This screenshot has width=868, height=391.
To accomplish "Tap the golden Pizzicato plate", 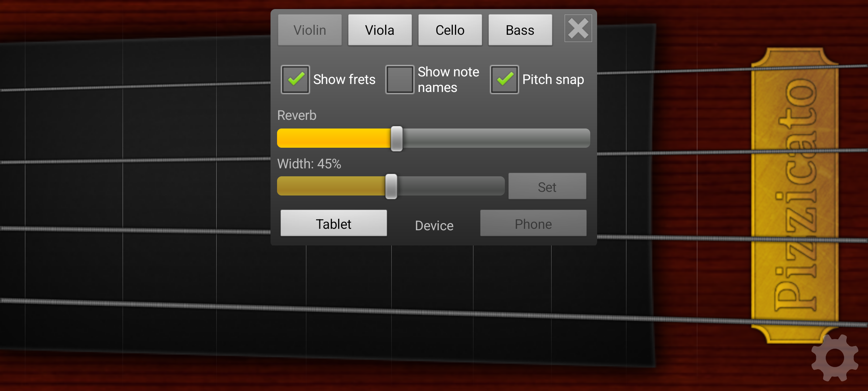I will [x=795, y=195].
